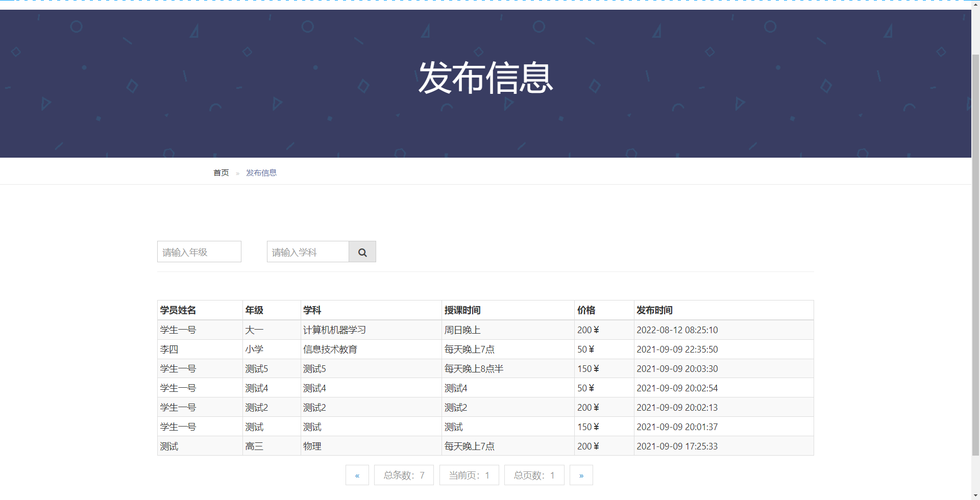Click the 请输入学科 input field
980x500 pixels.
307,252
